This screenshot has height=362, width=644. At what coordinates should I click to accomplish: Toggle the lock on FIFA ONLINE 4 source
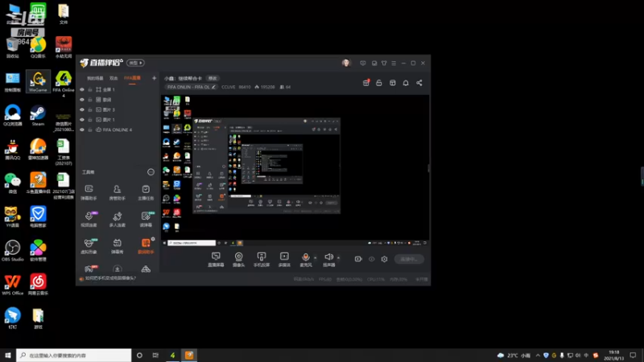click(90, 130)
